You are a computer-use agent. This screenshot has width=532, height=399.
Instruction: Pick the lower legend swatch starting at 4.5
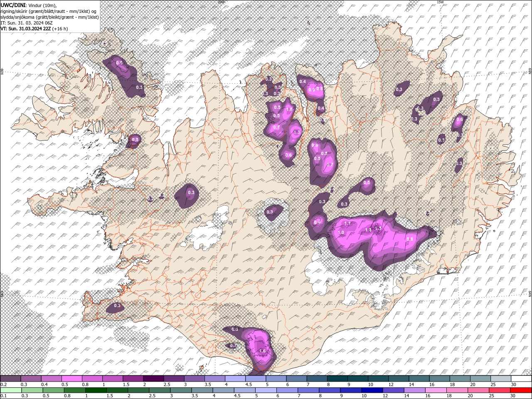pyautogui.click(x=245, y=390)
